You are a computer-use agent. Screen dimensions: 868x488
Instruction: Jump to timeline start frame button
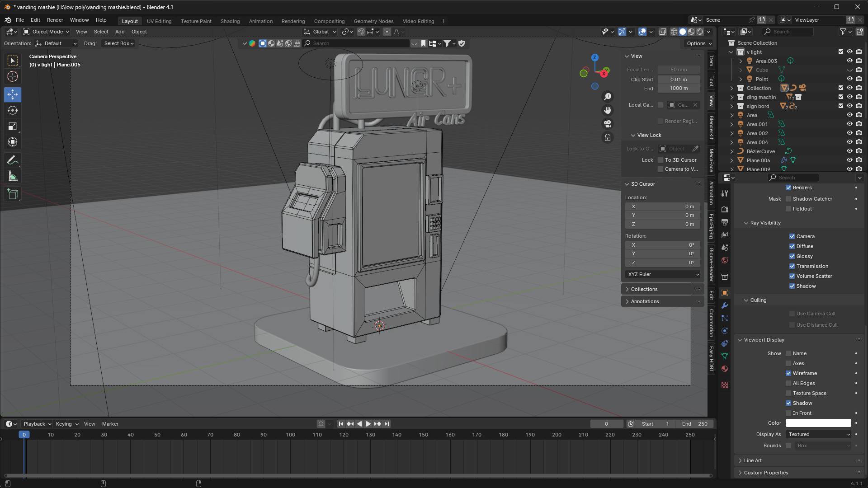tap(341, 424)
